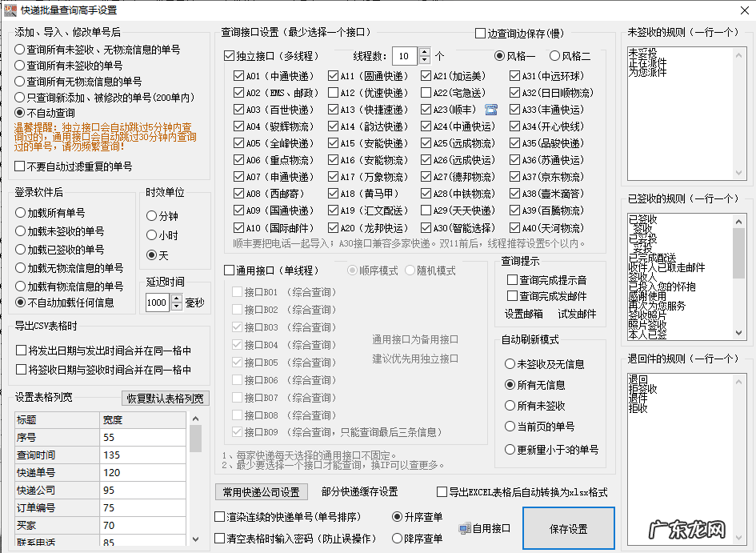
Task: Click the 未签收的规则 panel scrollbar
Action: (738, 112)
